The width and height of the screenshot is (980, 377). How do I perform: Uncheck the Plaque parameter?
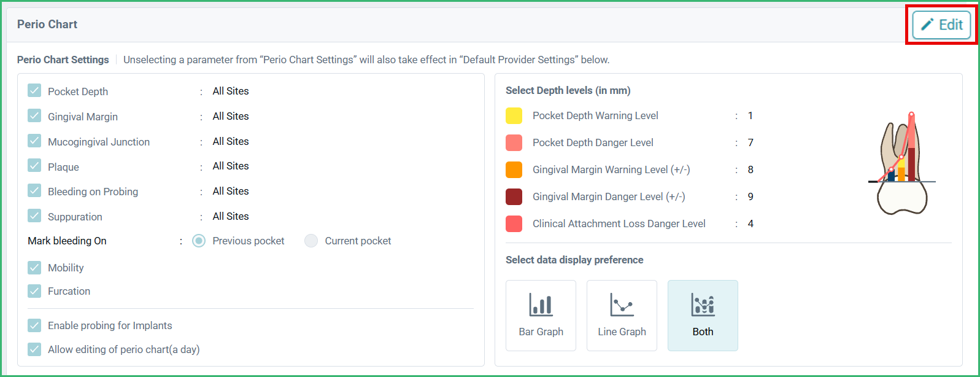tap(34, 166)
